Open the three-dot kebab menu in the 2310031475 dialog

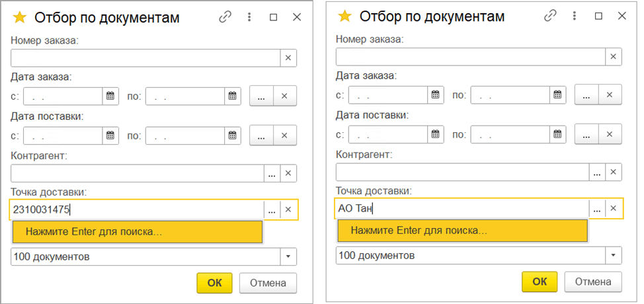249,18
